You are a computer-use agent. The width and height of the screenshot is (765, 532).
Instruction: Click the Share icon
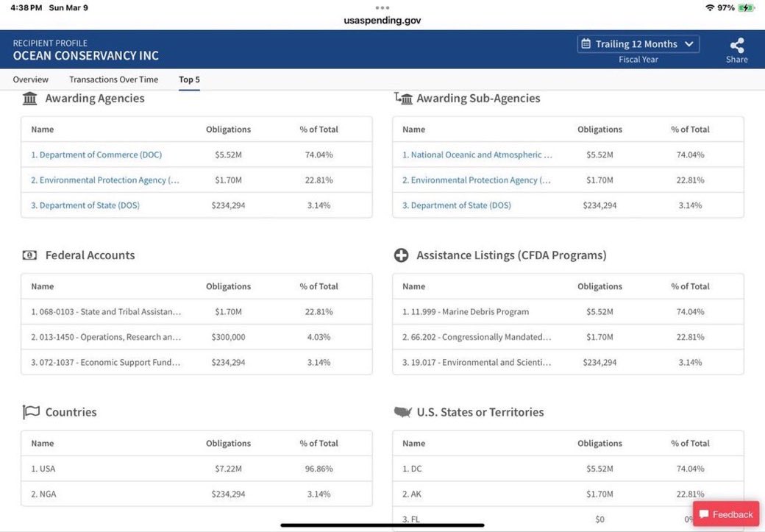click(736, 45)
